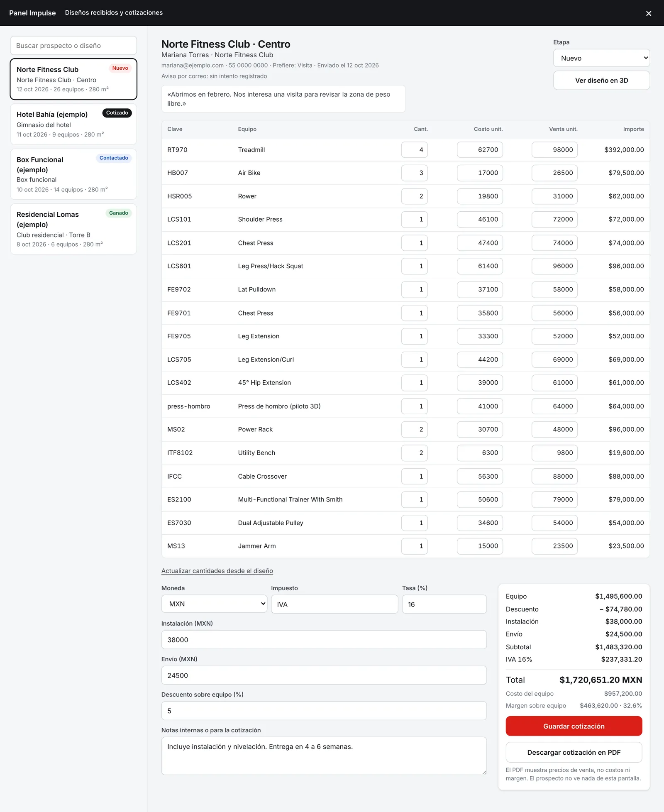Click the Cotizado badge on Hotel Bahía
The height and width of the screenshot is (812, 664).
[x=117, y=113]
